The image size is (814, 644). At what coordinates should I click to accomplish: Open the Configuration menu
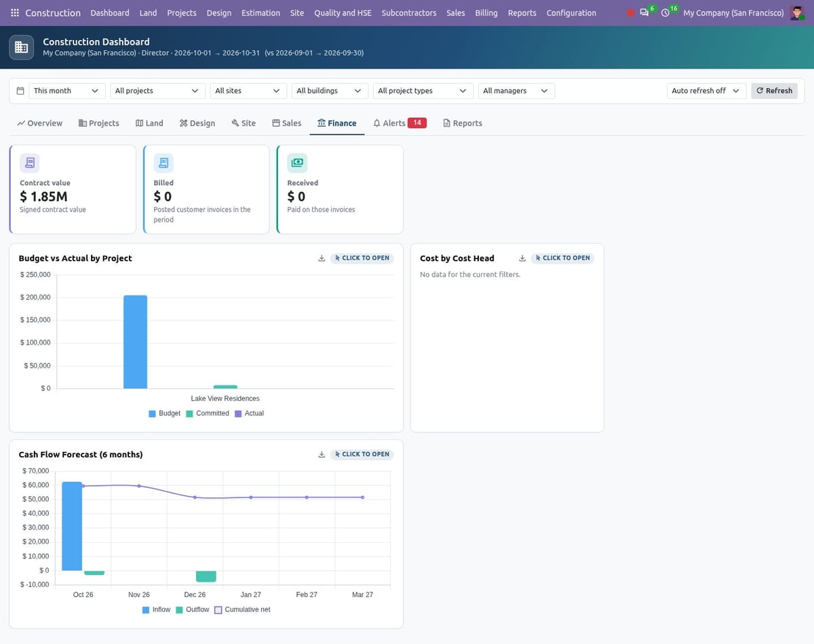click(x=571, y=13)
